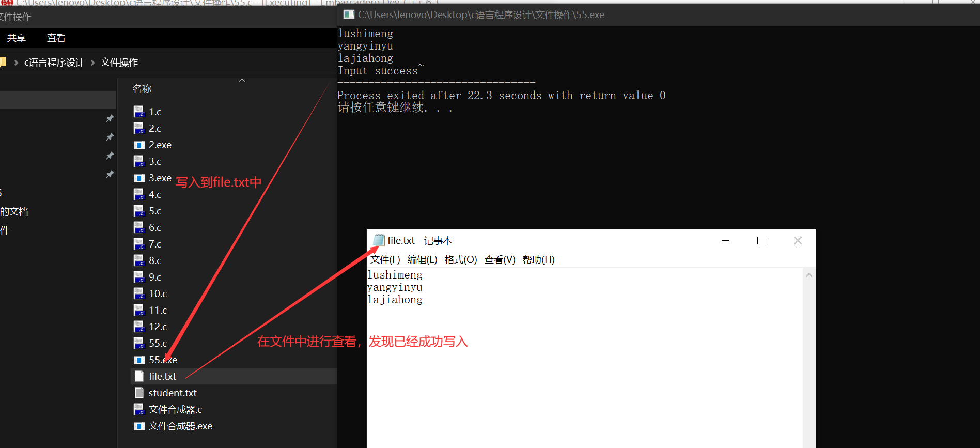Sort files by the 名称 column header

tap(142, 89)
